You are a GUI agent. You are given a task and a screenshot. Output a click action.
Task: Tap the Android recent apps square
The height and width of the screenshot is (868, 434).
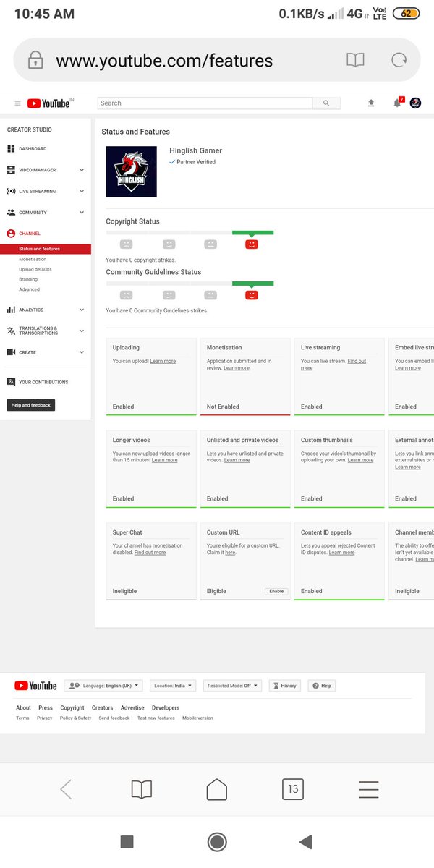(x=127, y=841)
